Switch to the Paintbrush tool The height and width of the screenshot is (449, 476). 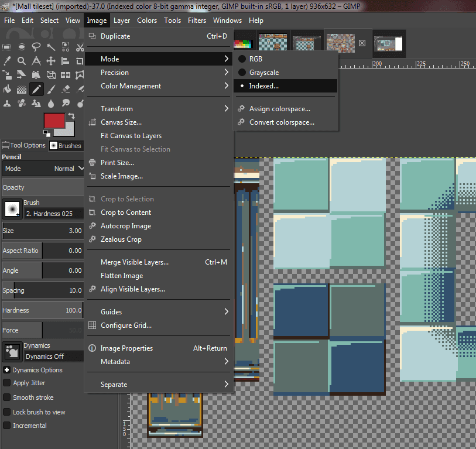tap(51, 88)
